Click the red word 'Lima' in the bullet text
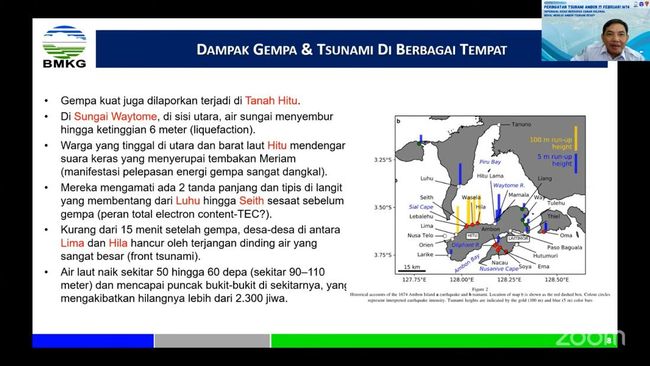The width and height of the screenshot is (650, 366). (72, 243)
